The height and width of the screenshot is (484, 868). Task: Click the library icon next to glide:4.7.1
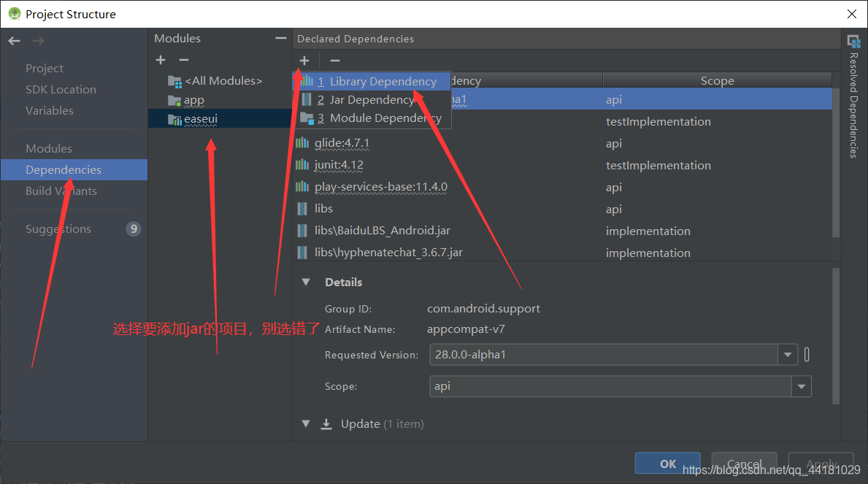point(302,143)
